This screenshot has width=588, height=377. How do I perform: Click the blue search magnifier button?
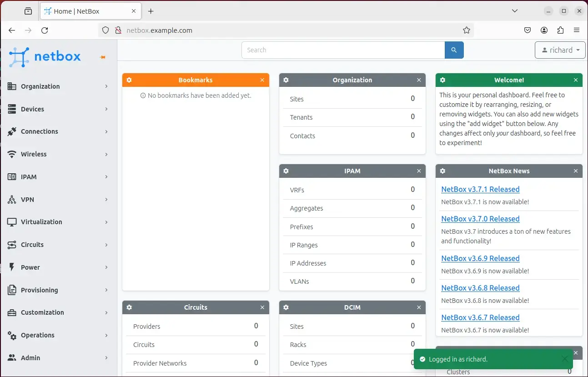[454, 50]
